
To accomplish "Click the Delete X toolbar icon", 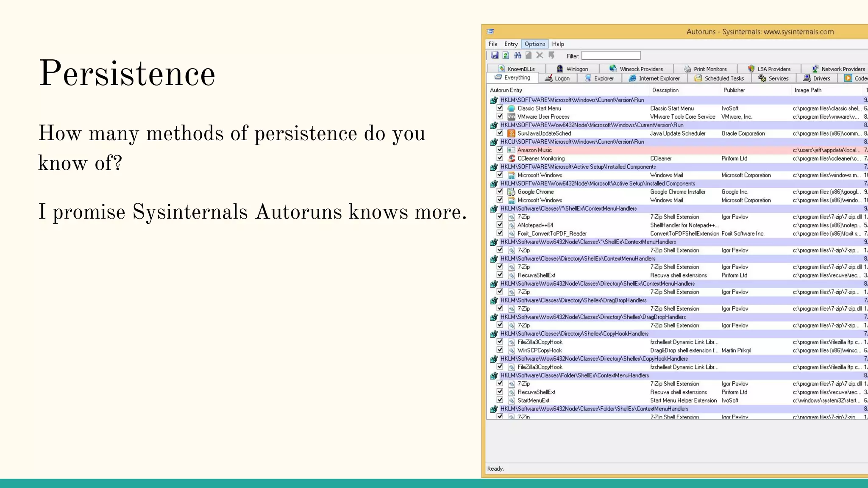I will [x=540, y=55].
